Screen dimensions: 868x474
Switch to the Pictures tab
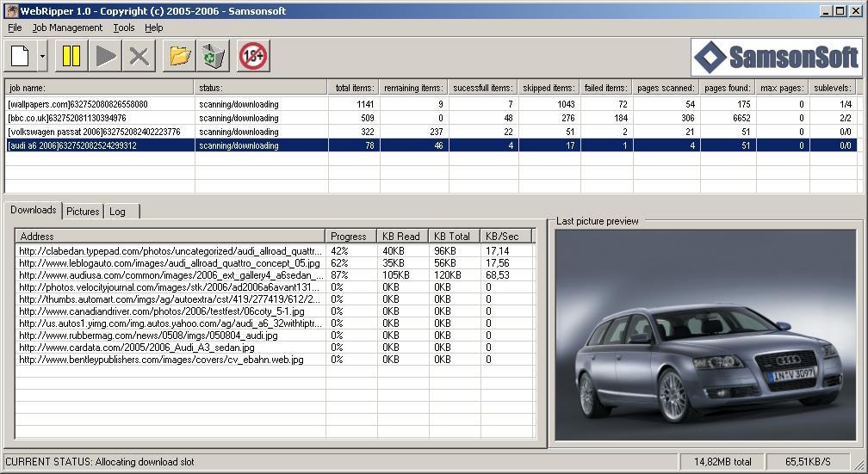click(x=83, y=212)
